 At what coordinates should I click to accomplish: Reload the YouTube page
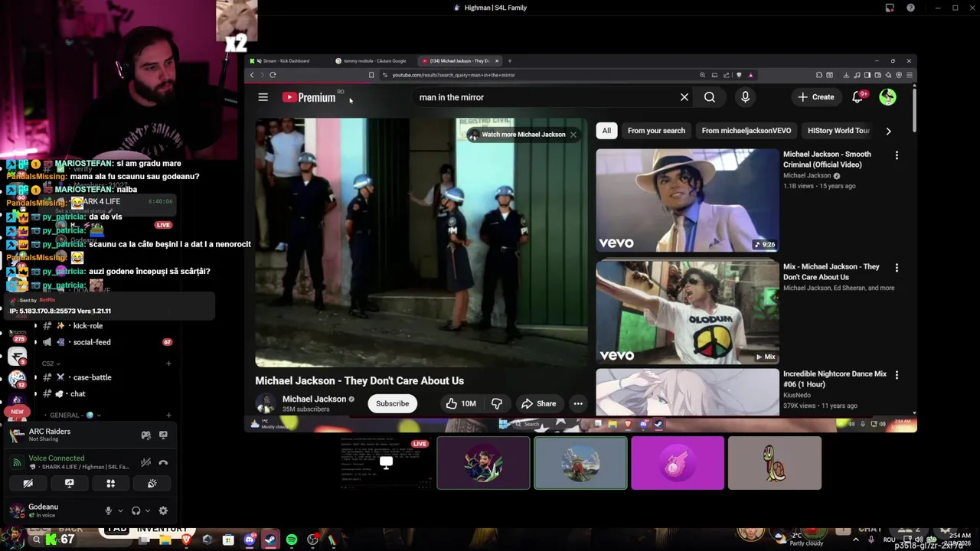point(273,75)
